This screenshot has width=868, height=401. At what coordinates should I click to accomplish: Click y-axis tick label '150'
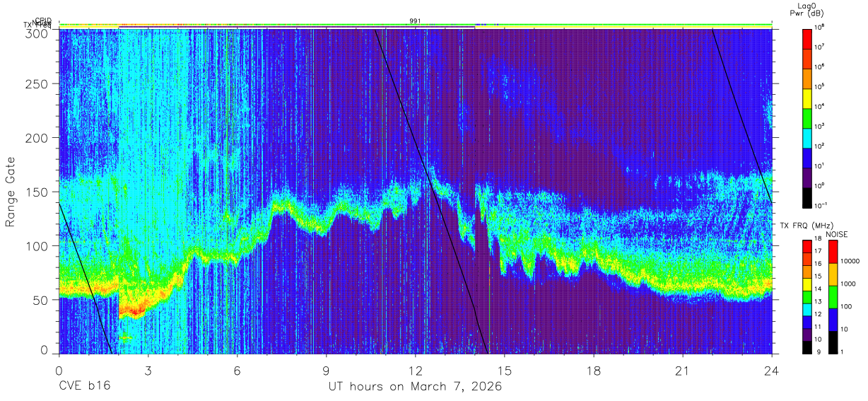(x=37, y=192)
